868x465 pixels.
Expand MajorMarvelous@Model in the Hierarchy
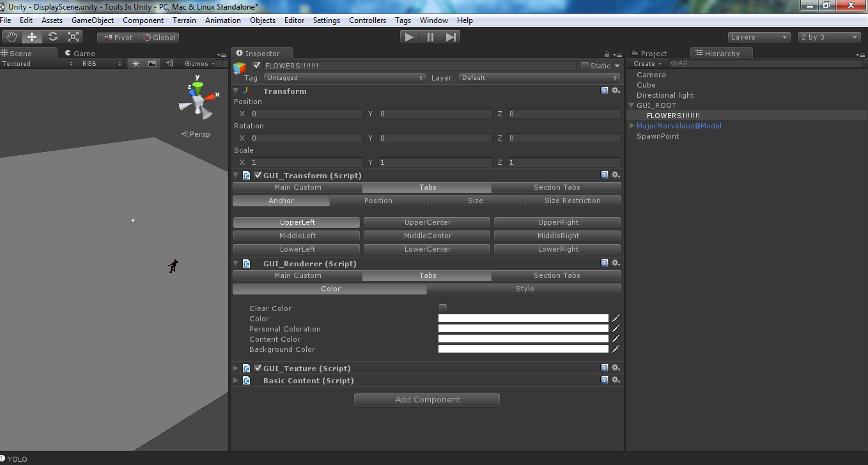point(631,126)
